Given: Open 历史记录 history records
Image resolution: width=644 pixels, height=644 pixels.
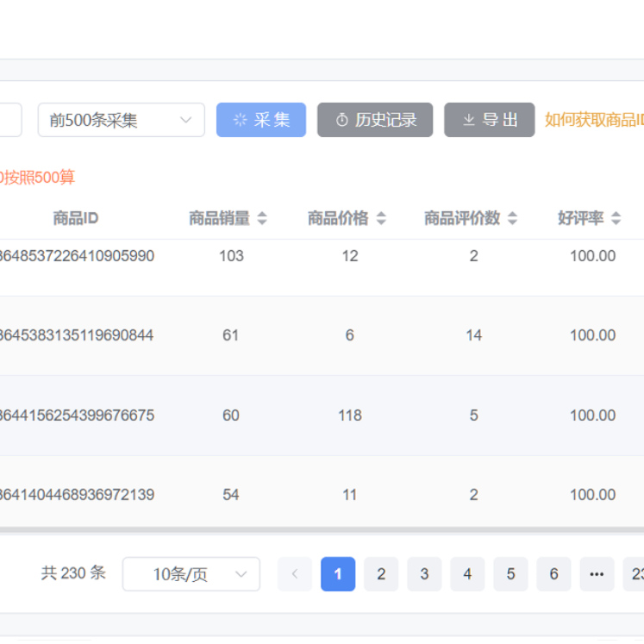Looking at the screenshot, I should (x=374, y=120).
